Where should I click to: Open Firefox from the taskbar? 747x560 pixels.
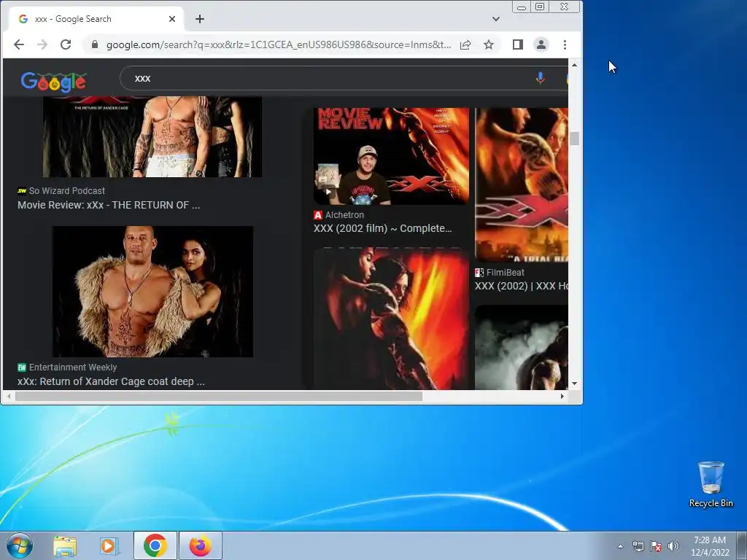201,545
